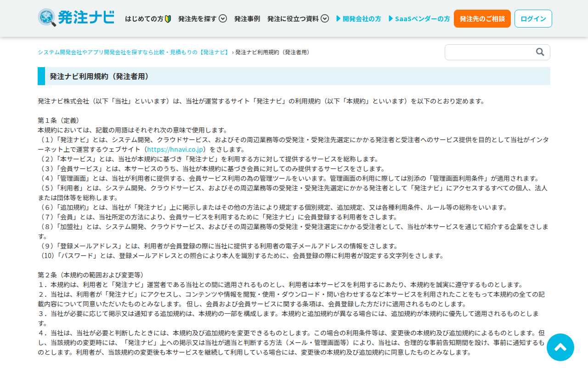Expand the 発注先を探す dropdown chevron

pos(223,18)
